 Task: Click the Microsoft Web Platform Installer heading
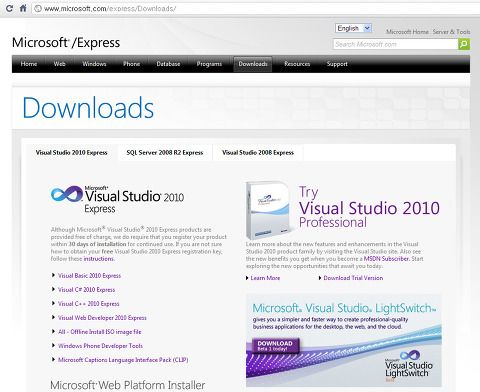(x=128, y=385)
